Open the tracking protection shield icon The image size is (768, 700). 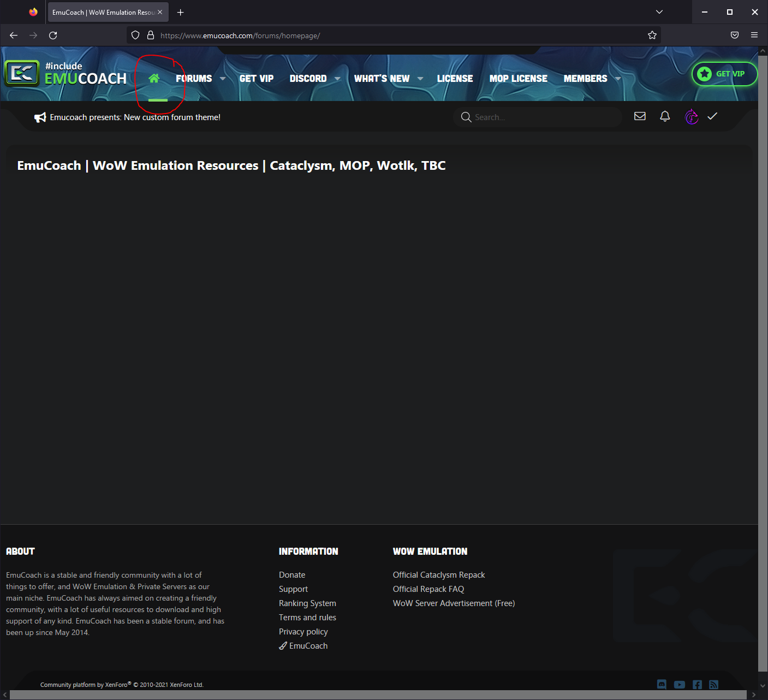[135, 35]
